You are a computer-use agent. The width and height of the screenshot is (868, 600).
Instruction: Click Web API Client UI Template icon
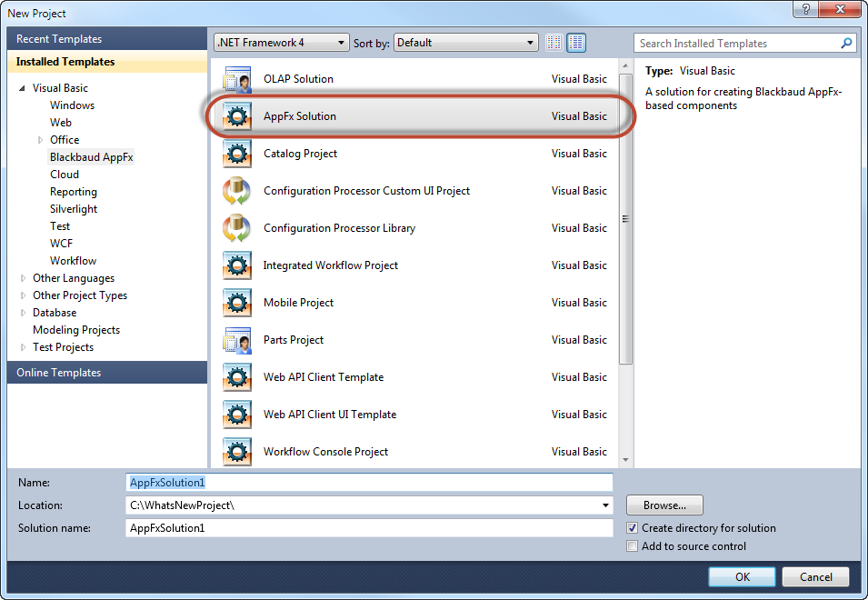click(x=237, y=415)
